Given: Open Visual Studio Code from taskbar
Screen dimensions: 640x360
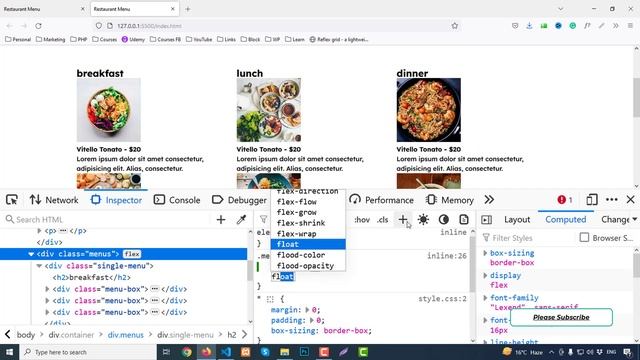Looking at the screenshot, I should 226,352.
